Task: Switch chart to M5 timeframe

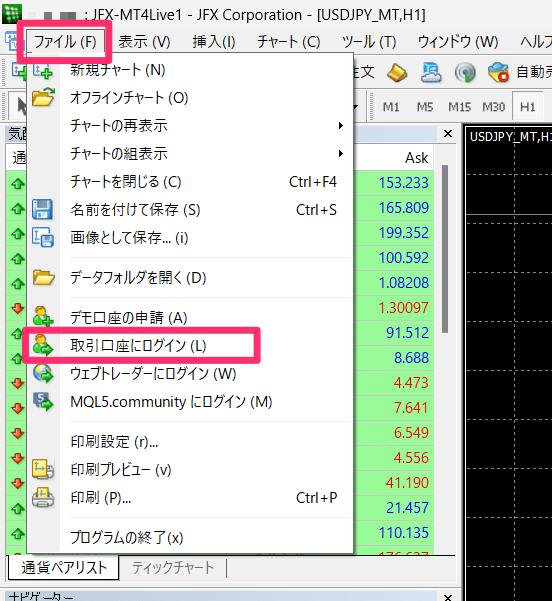Action: [425, 107]
